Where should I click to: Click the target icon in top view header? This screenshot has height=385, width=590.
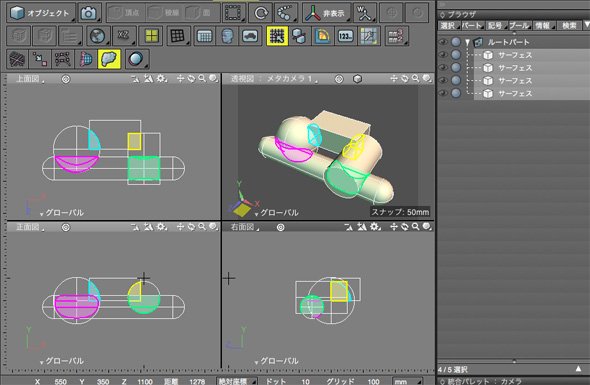click(66, 79)
